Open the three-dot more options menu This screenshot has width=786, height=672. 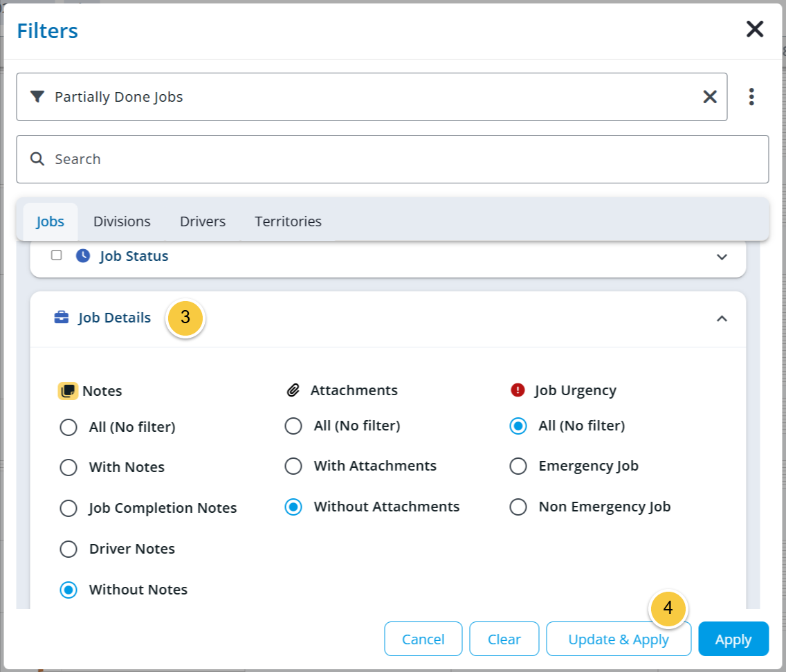point(751,97)
